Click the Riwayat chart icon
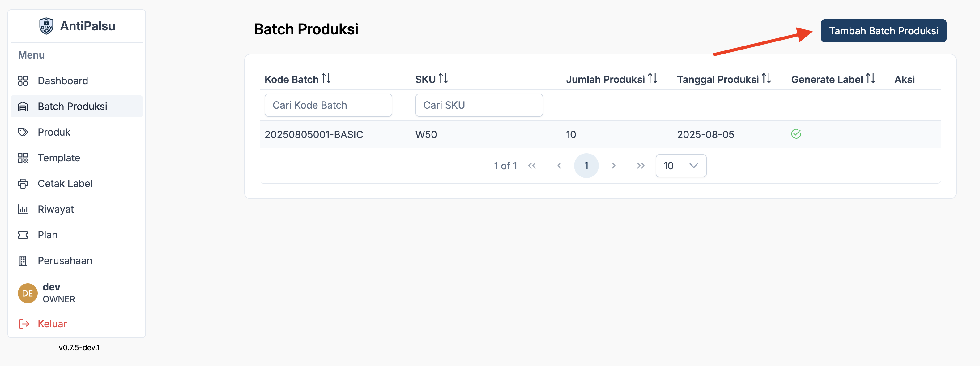 (x=23, y=209)
